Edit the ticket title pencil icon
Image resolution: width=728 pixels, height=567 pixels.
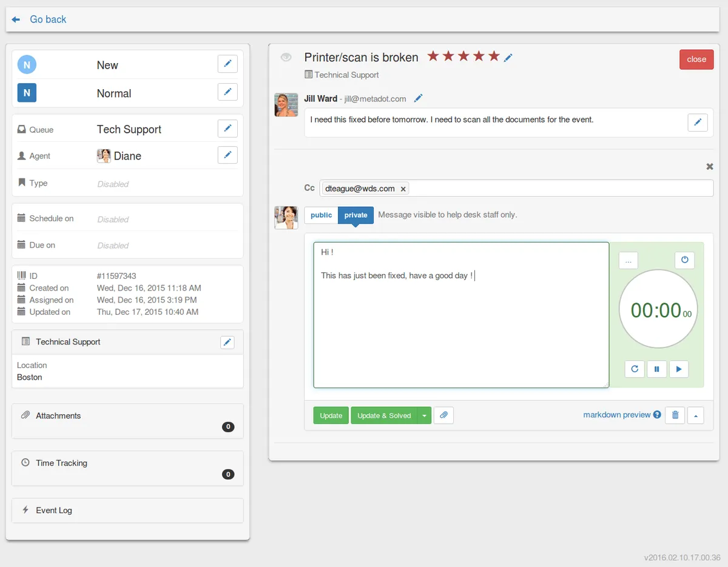(x=508, y=58)
